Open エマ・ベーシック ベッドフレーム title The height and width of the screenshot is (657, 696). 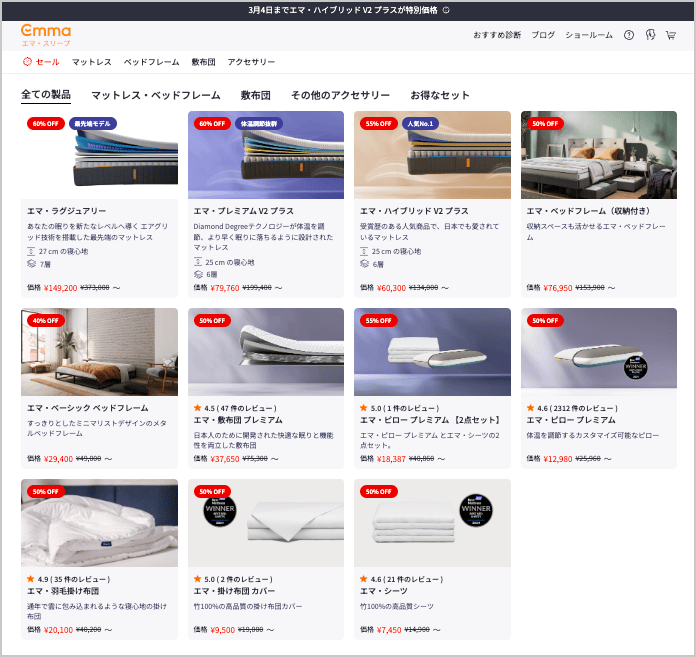[x=88, y=408]
